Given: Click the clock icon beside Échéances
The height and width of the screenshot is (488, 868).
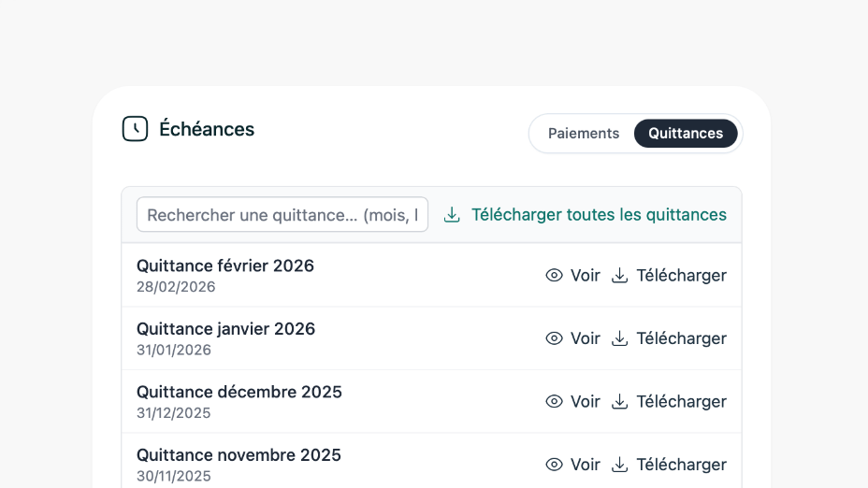Looking at the screenshot, I should [x=135, y=129].
